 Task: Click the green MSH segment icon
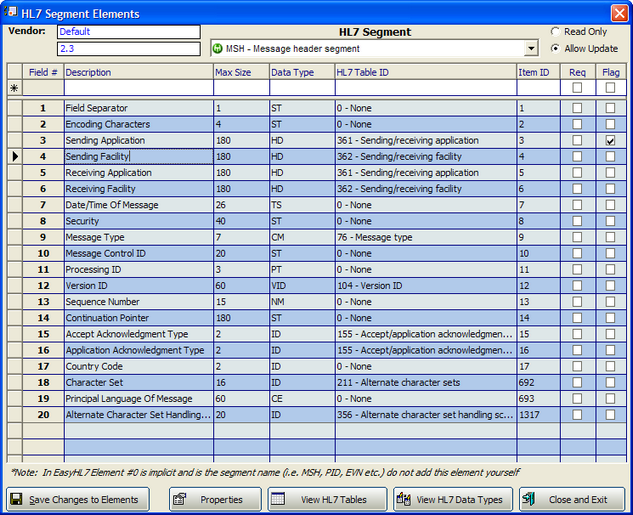[x=217, y=49]
